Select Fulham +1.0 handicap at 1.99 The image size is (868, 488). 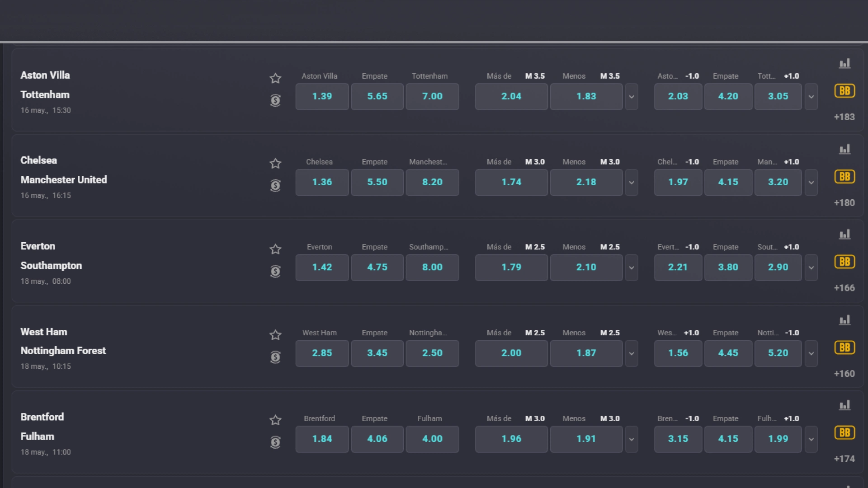click(778, 439)
